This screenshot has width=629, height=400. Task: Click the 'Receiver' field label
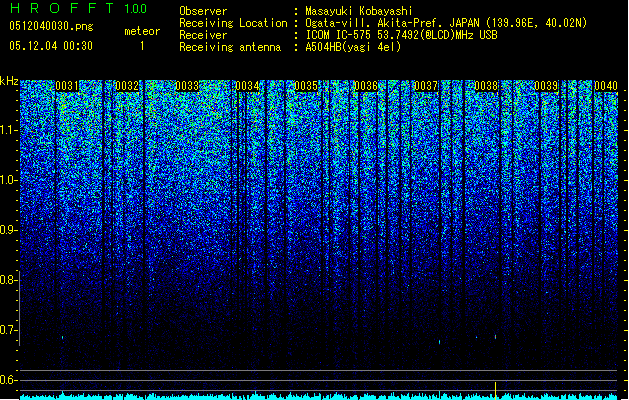coord(203,35)
